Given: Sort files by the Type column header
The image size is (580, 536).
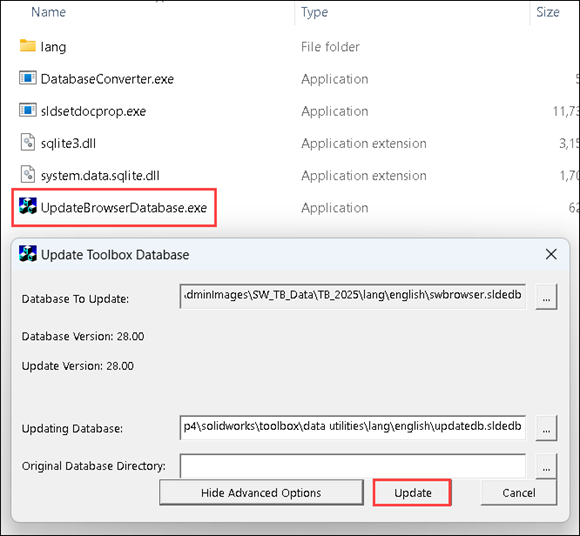Looking at the screenshot, I should 314,12.
